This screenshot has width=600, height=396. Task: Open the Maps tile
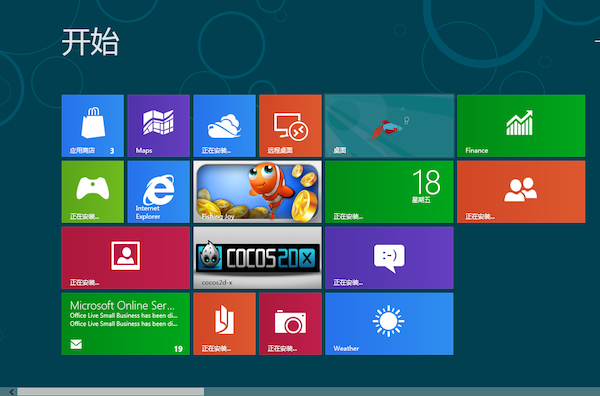click(x=158, y=126)
